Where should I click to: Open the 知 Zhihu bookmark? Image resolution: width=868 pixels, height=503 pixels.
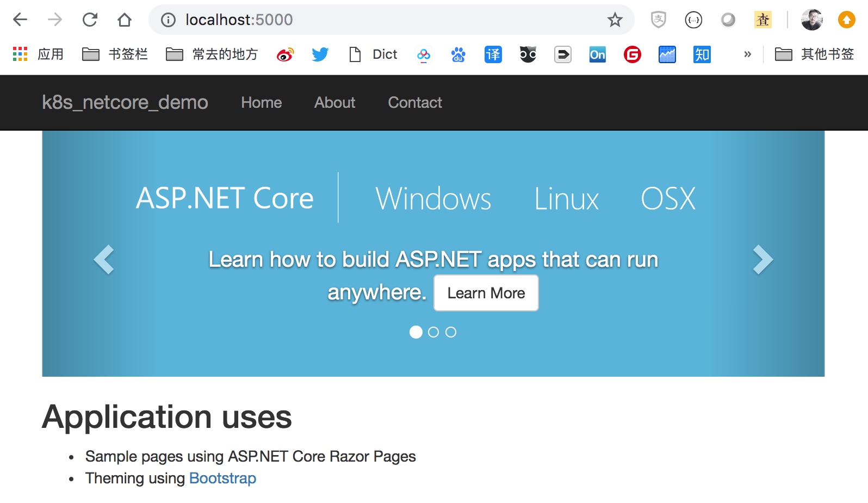(702, 54)
